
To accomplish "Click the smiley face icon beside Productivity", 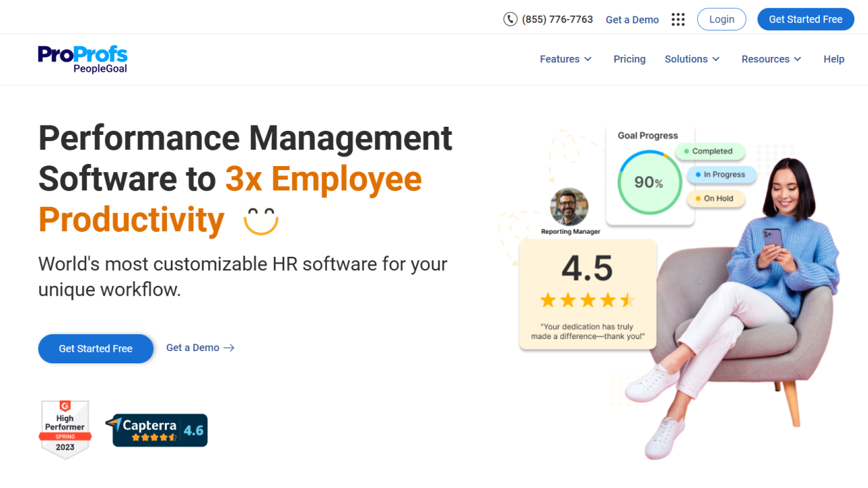I will tap(261, 220).
